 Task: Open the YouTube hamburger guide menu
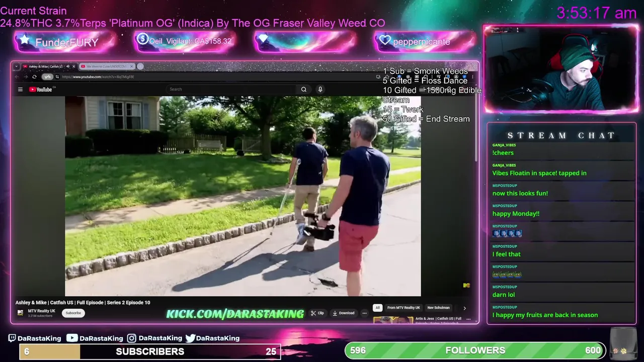pos(20,89)
